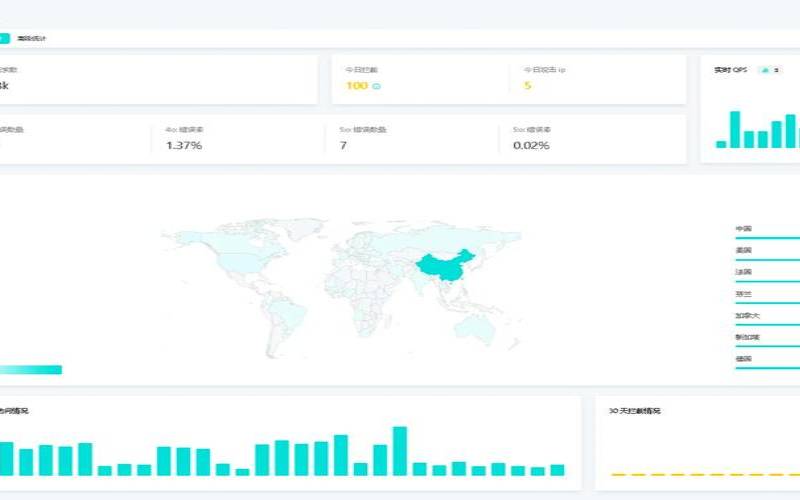Select 美国 in the country ranking
The height and width of the screenshot is (500, 800).
point(744,250)
